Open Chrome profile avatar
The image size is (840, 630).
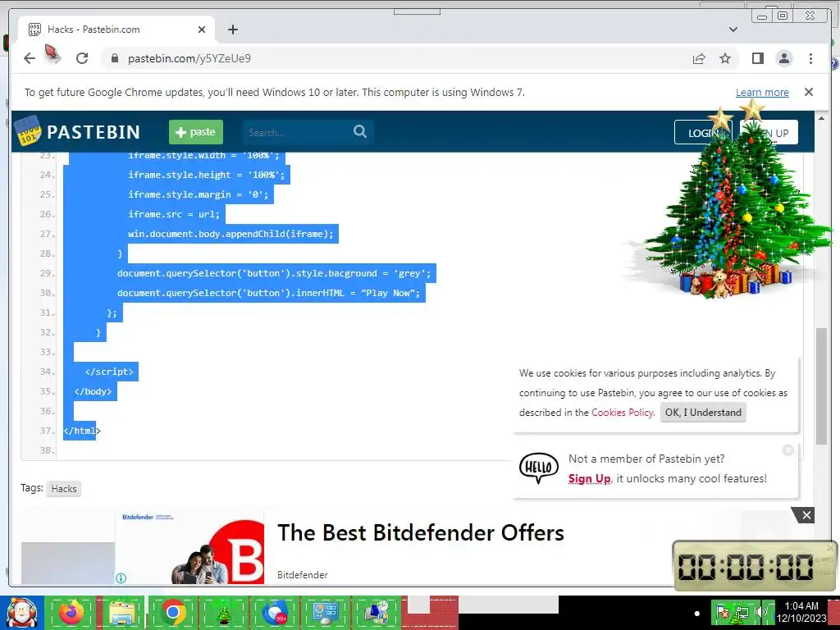pos(783,58)
